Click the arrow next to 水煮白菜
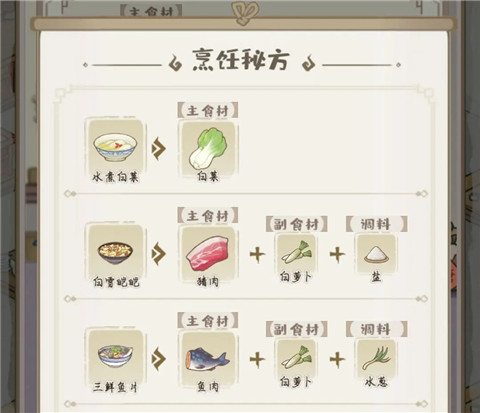The width and height of the screenshot is (480, 413). [x=159, y=148]
